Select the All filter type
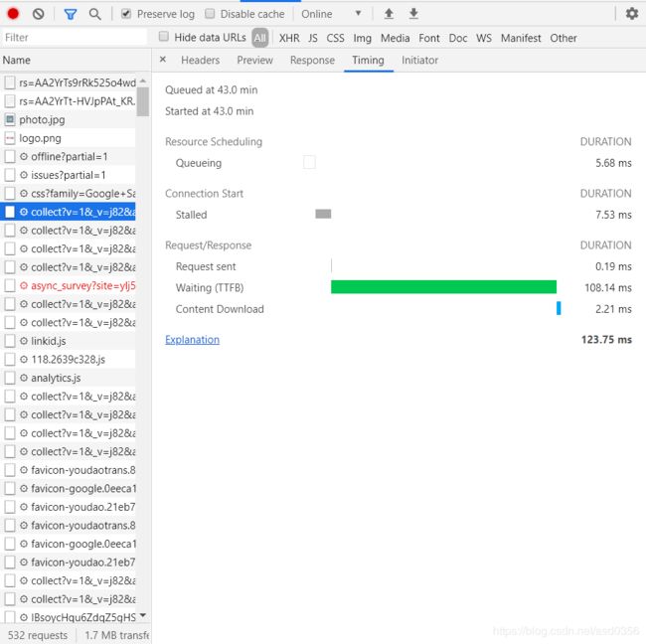This screenshot has width=646, height=644. coord(260,38)
